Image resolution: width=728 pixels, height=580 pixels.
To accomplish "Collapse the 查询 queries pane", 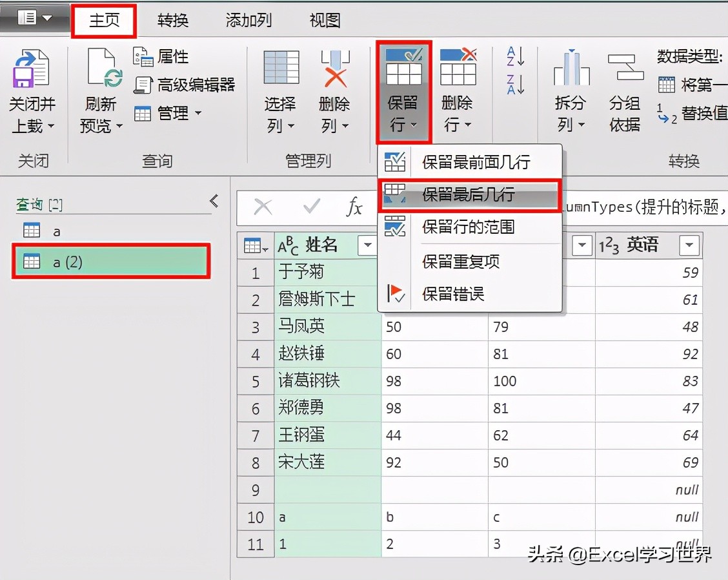I will tap(213, 201).
